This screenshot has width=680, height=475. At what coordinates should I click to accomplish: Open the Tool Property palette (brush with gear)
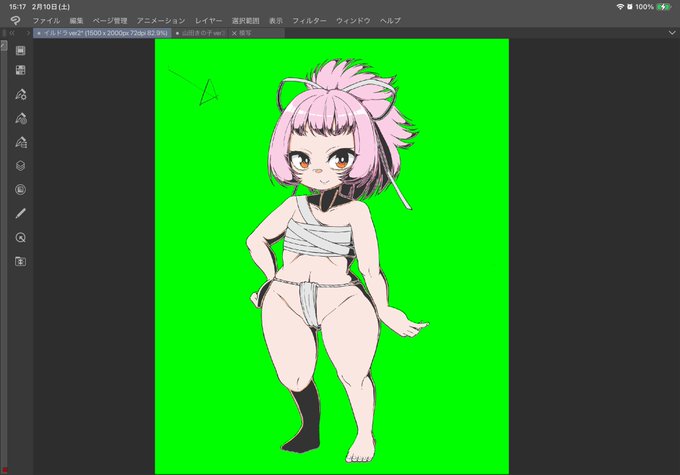[20, 95]
